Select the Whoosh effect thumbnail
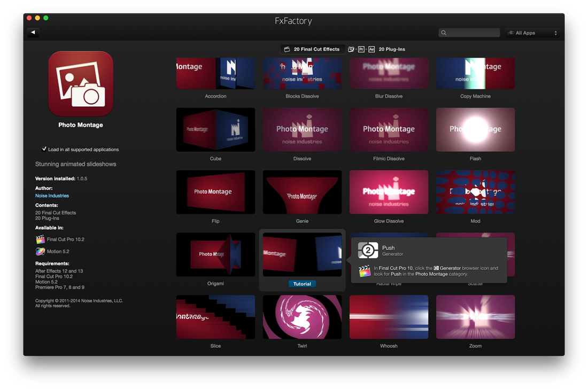This screenshot has height=389, width=588. click(x=389, y=317)
